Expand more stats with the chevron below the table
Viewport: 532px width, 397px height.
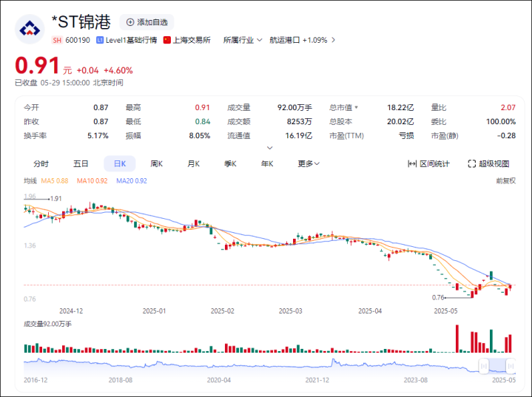point(270,148)
